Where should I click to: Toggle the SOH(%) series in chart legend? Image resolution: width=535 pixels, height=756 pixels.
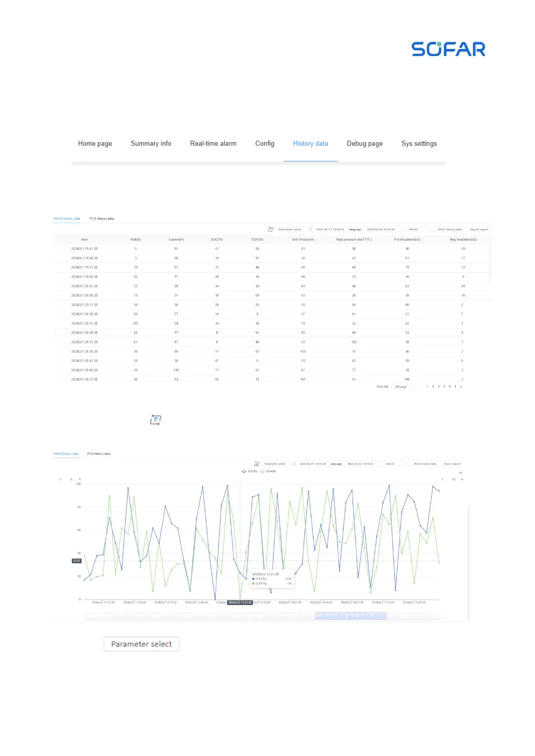(269, 471)
